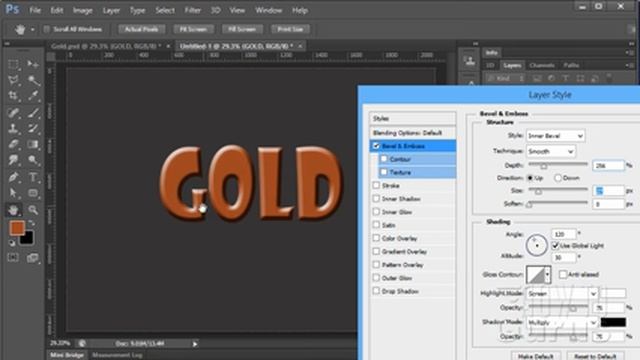Select the Move tool

tap(33, 64)
